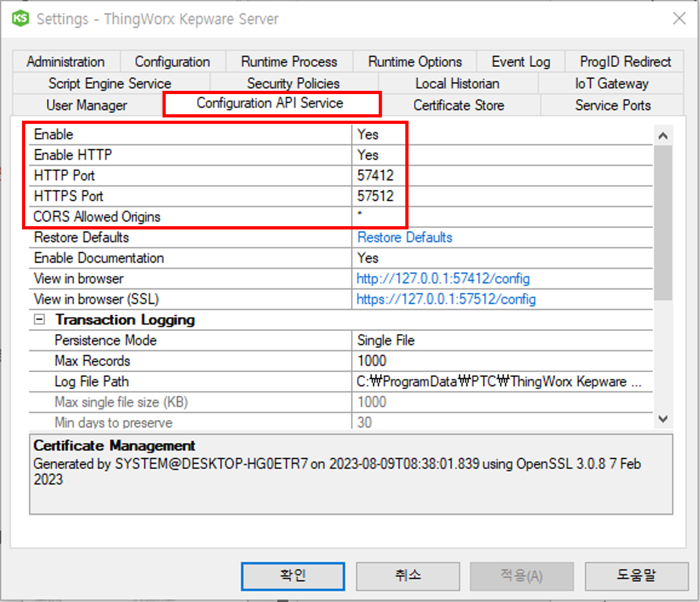The height and width of the screenshot is (602, 700).
Task: Edit the Log File Path value
Action: pos(502,382)
